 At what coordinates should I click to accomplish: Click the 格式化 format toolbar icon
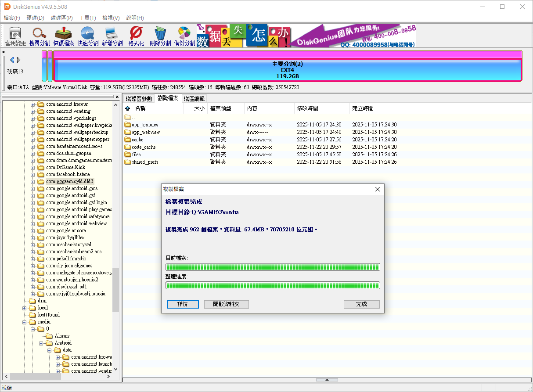[x=136, y=36]
